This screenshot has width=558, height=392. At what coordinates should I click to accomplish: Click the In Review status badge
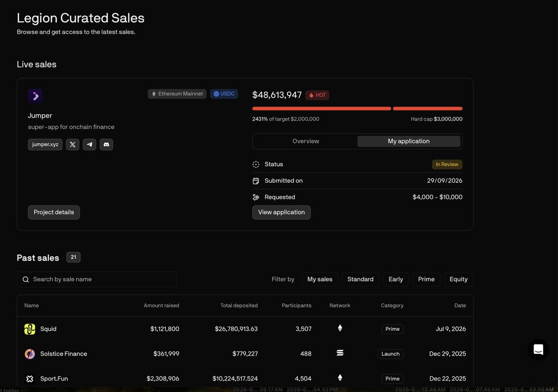coord(447,164)
